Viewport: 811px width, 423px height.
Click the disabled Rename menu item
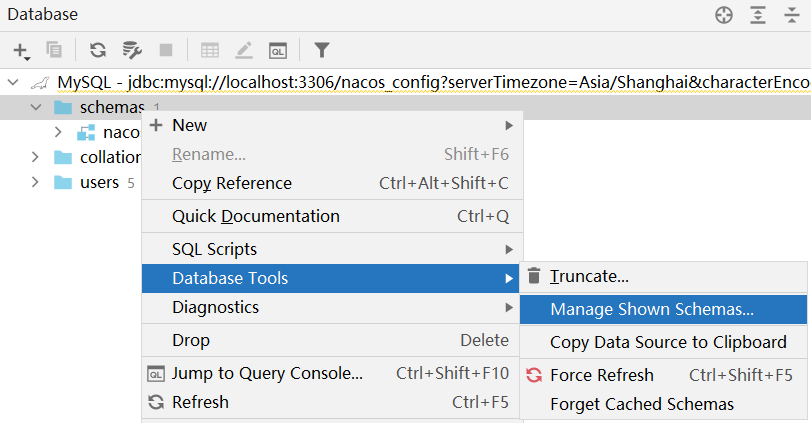333,155
